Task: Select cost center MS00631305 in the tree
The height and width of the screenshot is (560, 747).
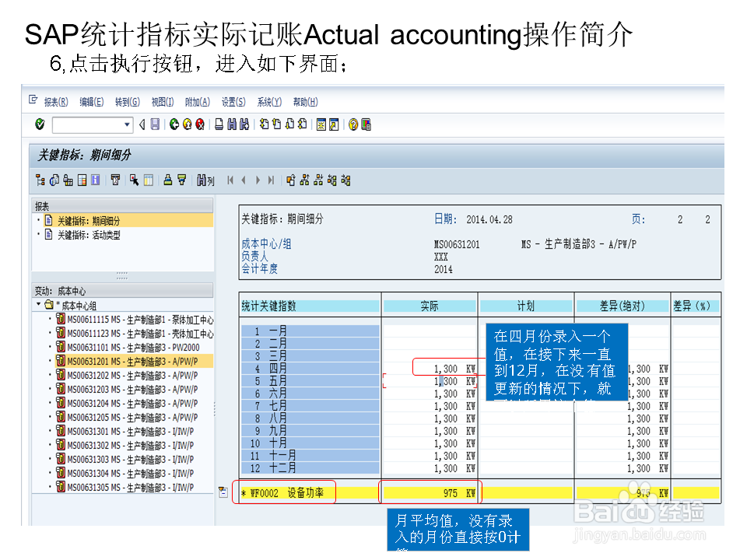Action: (x=125, y=487)
